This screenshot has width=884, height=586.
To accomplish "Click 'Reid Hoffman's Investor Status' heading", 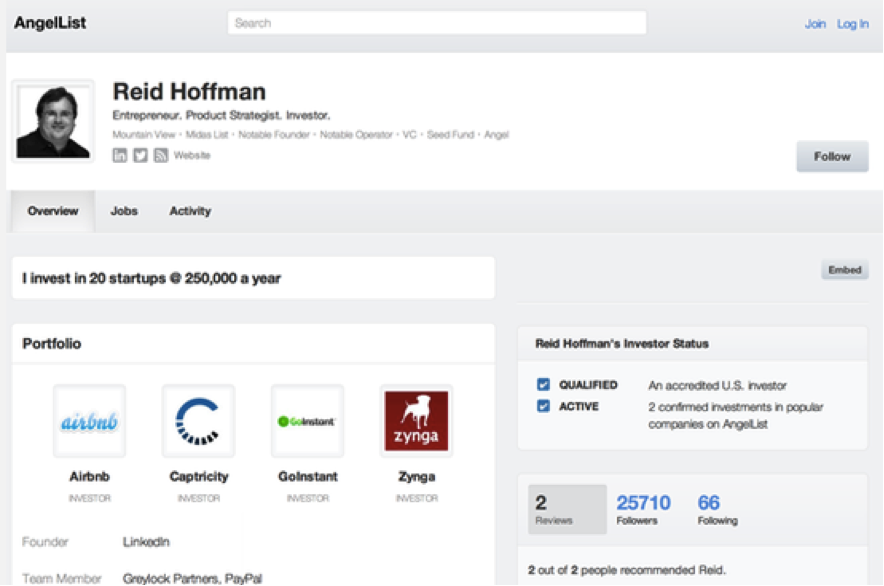I will coord(622,343).
